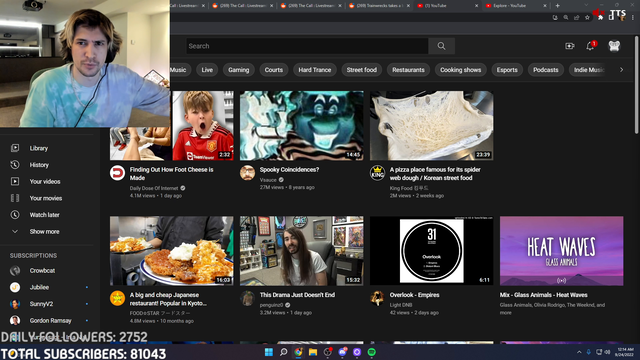Click the History clock icon
Viewport: 640px width, 360px height.
pyautogui.click(x=15, y=164)
